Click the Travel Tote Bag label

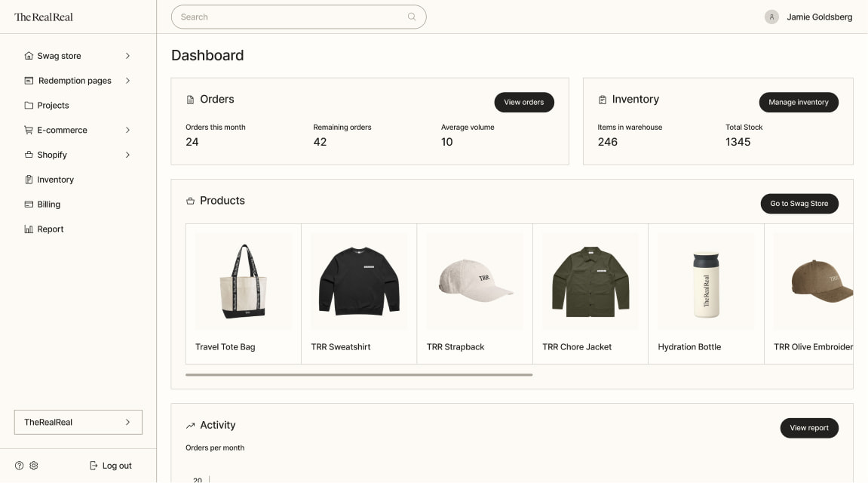coord(225,347)
